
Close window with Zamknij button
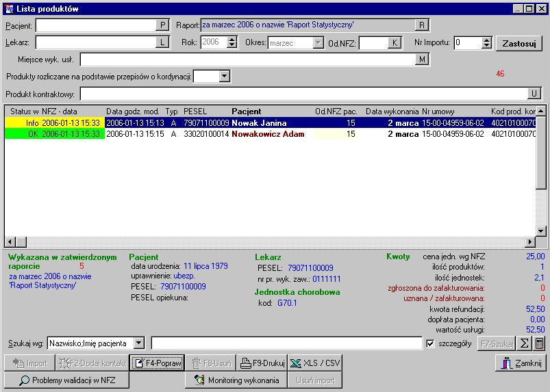tap(521, 363)
